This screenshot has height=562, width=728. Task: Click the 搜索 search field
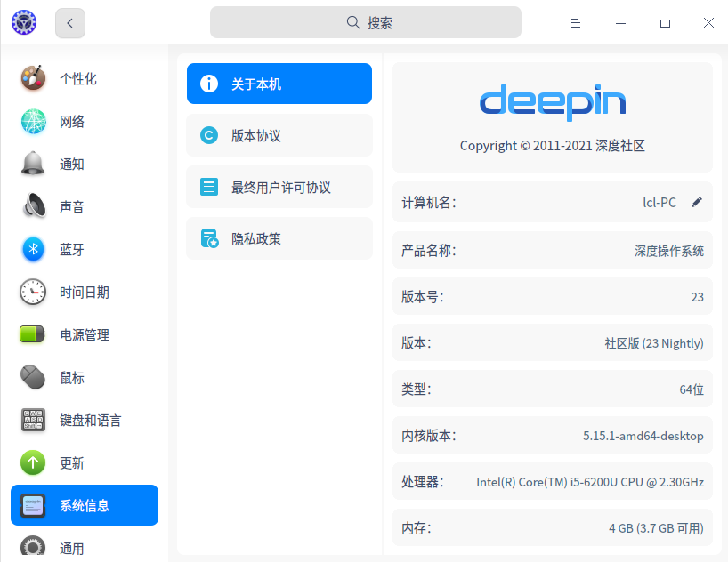365,21
